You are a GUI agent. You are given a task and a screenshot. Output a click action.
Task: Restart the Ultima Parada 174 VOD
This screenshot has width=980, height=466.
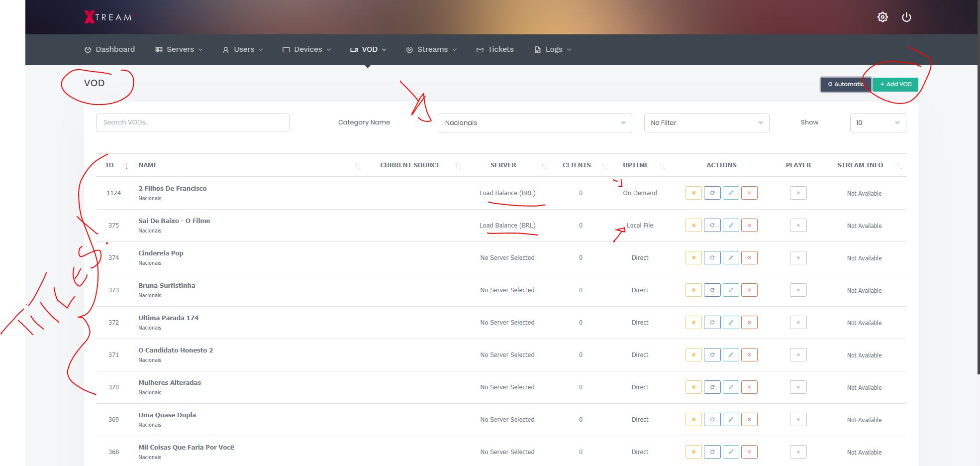click(x=712, y=323)
